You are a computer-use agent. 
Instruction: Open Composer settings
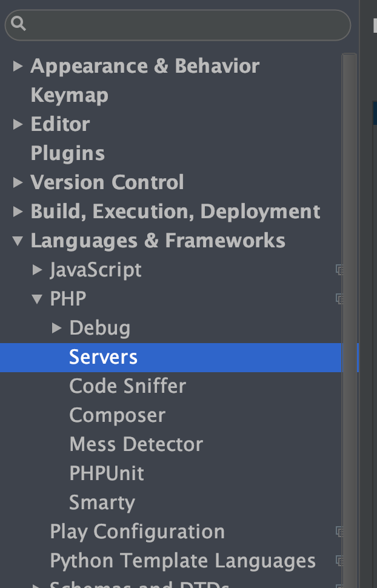coord(117,415)
